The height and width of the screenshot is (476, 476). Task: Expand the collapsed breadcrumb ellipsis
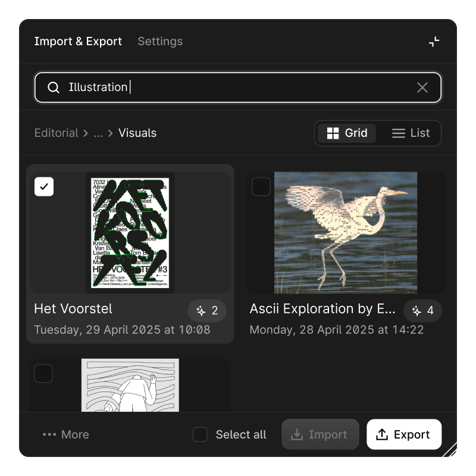pyautogui.click(x=98, y=133)
